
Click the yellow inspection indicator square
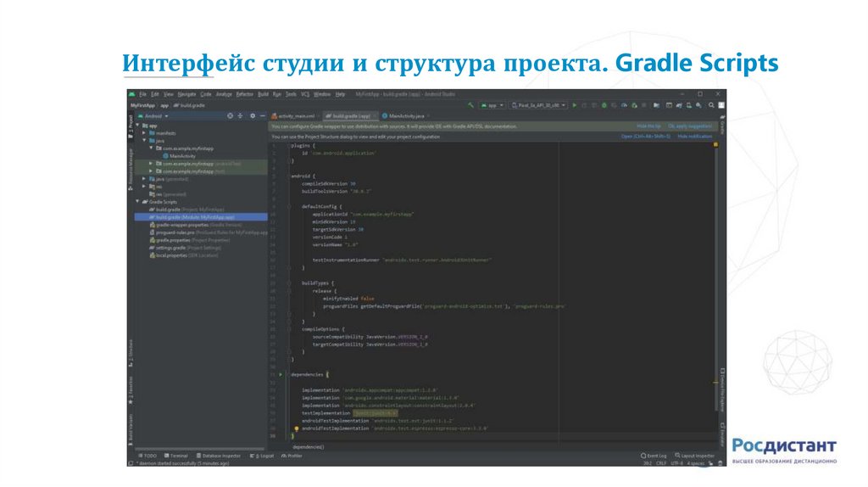tap(715, 144)
